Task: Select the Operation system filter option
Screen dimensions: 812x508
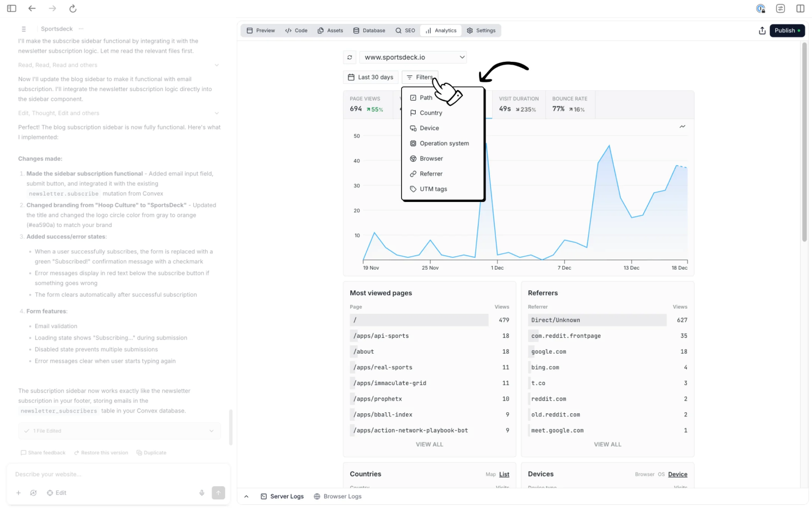Action: coord(443,143)
